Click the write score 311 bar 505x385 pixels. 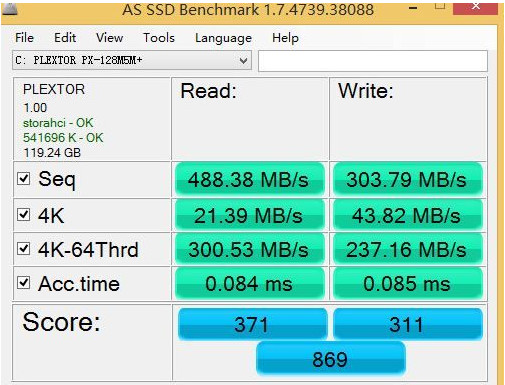click(408, 324)
